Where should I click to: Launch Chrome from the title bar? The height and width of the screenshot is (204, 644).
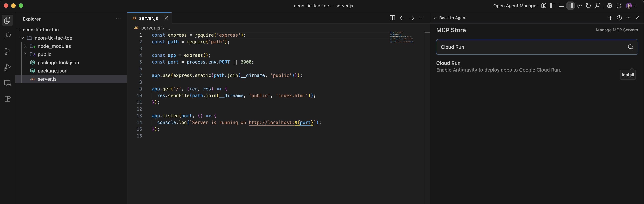[610, 6]
